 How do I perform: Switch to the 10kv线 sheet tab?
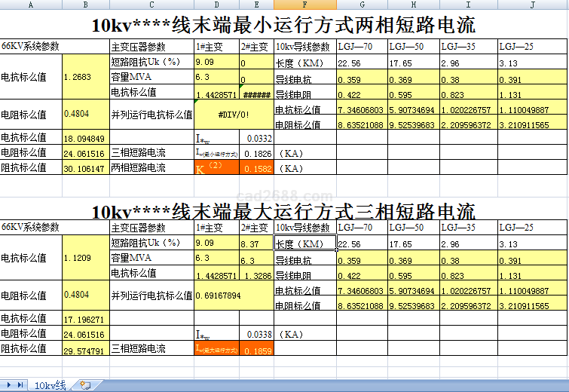pos(50,385)
